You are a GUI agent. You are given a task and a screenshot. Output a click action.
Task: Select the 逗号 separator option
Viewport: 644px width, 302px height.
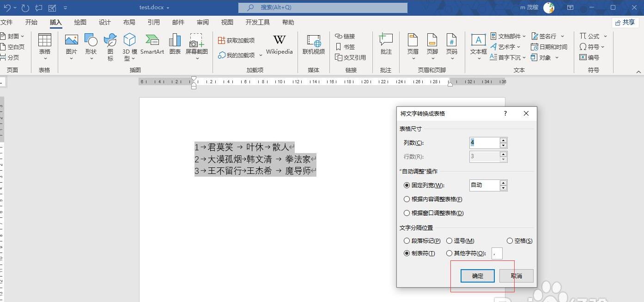[449, 241]
